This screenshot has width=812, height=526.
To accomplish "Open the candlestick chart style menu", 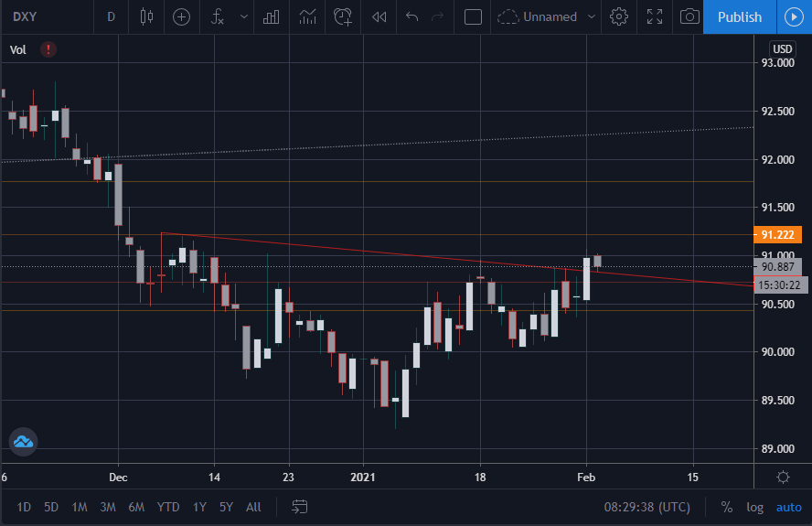I will pos(146,16).
